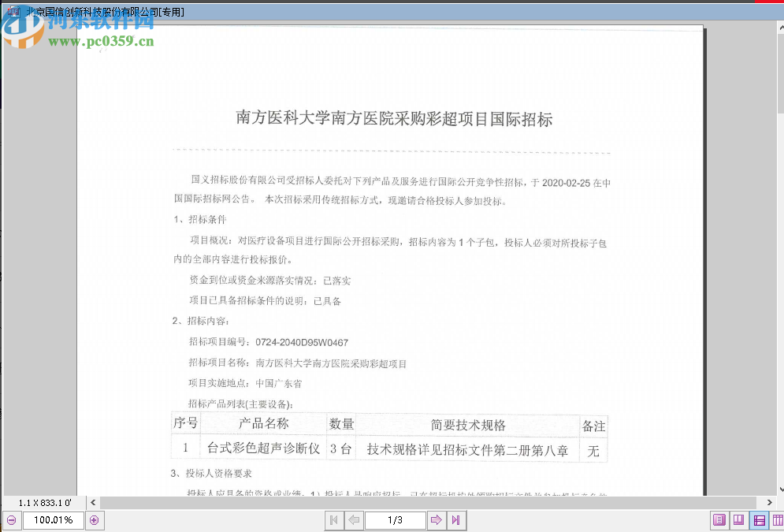Click the window title 北京国信创新科技股份有限公司[专用]
The image size is (784, 532).
(x=105, y=12)
